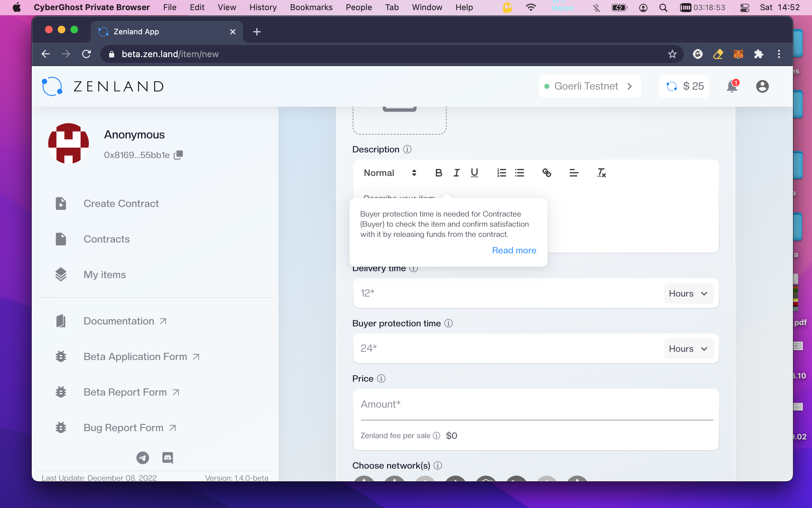Toggle underline formatting in description editor
Viewport: 812px width, 508px height.
click(474, 173)
